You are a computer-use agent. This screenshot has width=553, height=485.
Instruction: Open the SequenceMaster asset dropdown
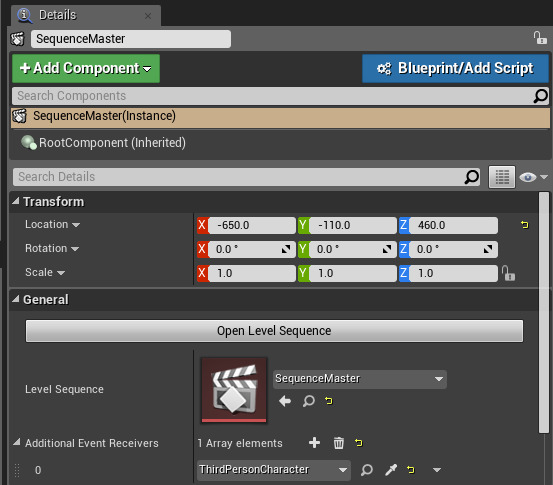360,379
